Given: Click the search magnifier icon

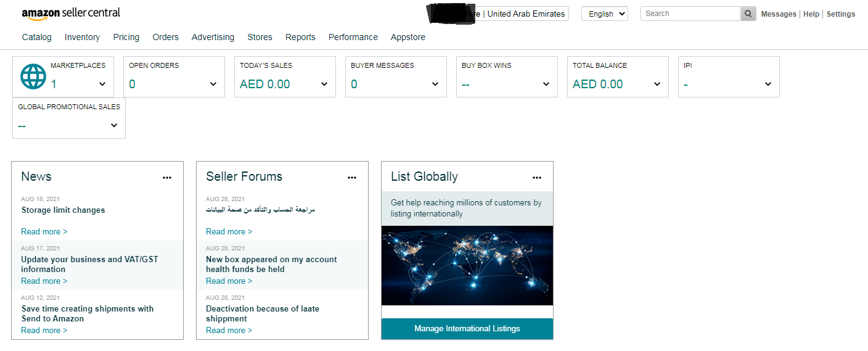Looking at the screenshot, I should 748,14.
